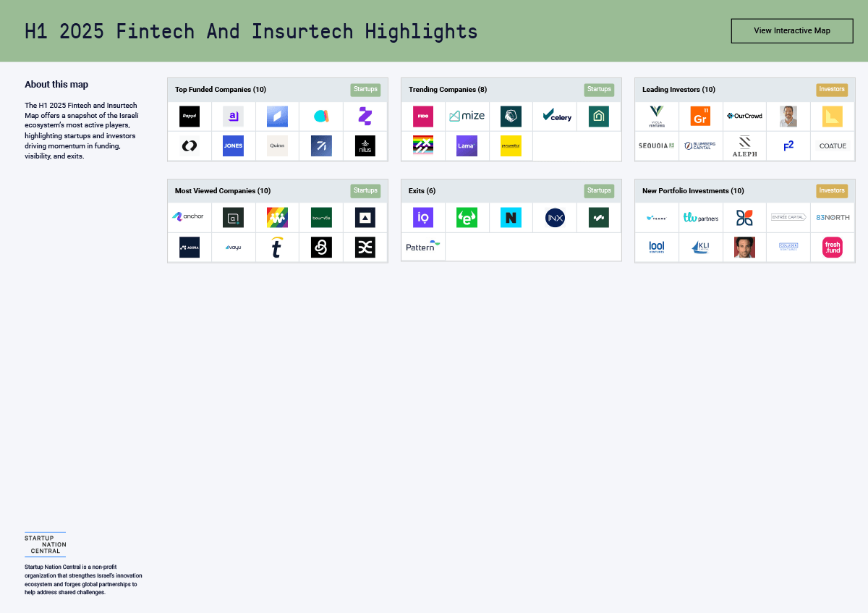The width and height of the screenshot is (868, 613).
Task: Select the orange Gr 11 logo
Action: 700,117
